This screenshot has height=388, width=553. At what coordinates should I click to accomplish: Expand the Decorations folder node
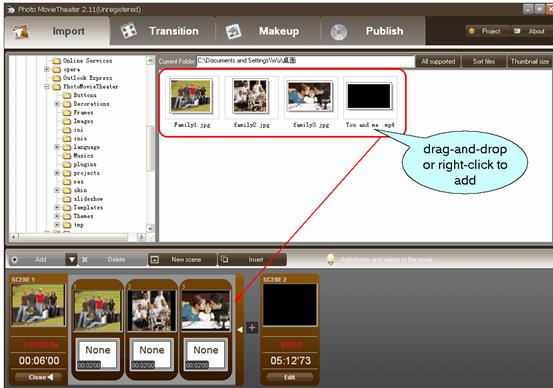(57, 104)
